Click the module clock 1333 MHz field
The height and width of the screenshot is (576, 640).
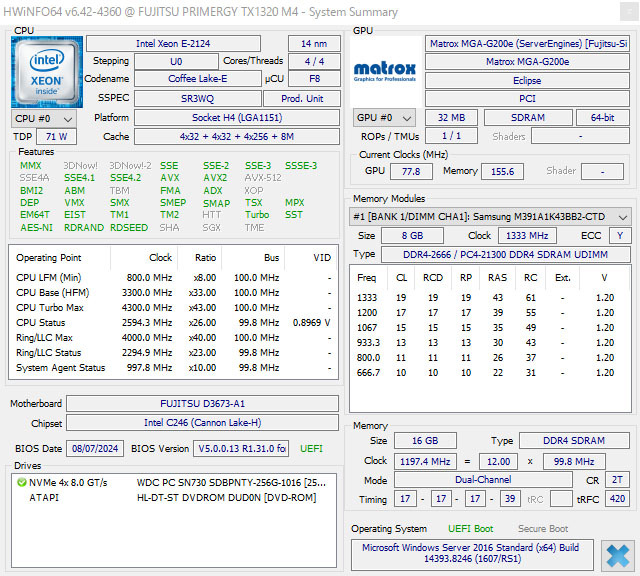(x=527, y=236)
